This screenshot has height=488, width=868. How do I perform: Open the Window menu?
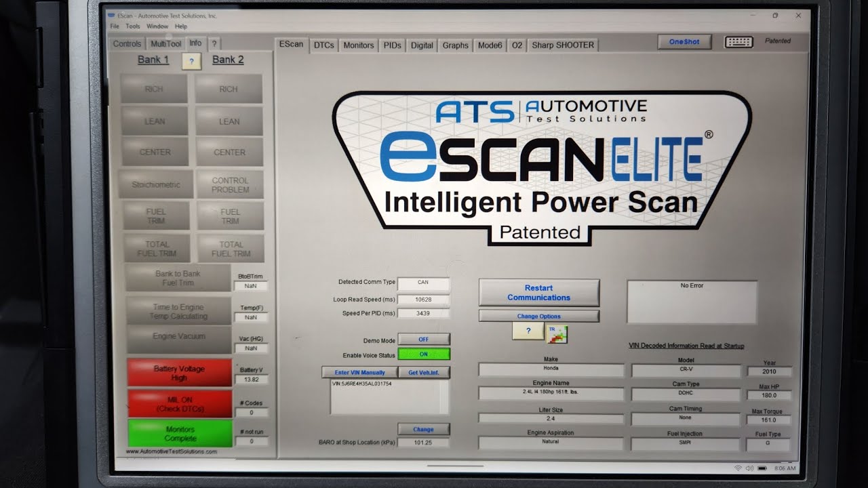coord(157,26)
